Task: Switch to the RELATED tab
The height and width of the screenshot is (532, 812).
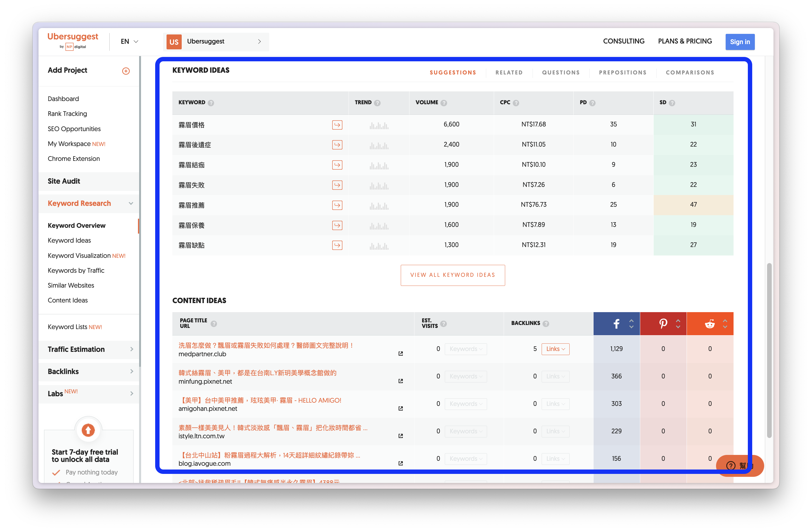Action: [509, 72]
